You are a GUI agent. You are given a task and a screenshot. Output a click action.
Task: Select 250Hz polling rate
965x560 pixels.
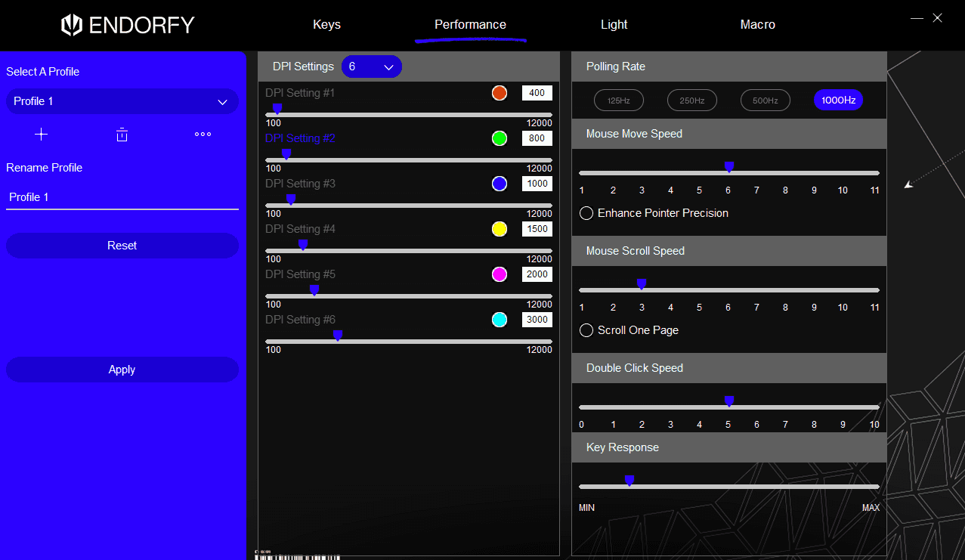(691, 101)
